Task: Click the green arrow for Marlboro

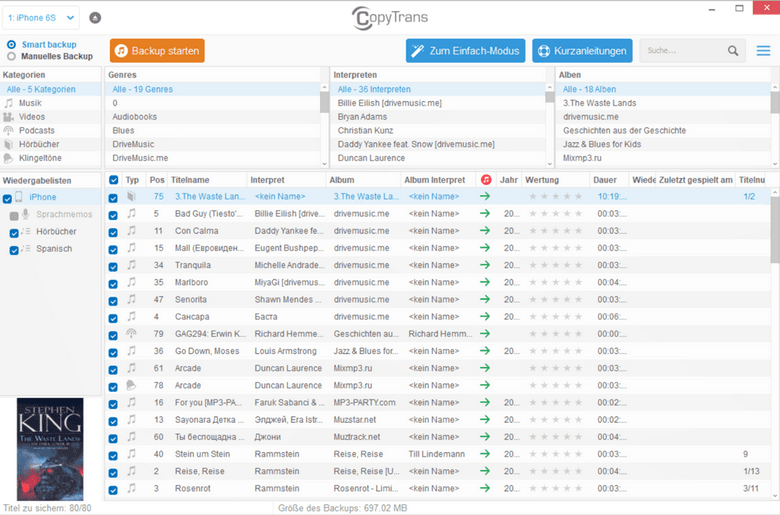Action: pyautogui.click(x=485, y=282)
